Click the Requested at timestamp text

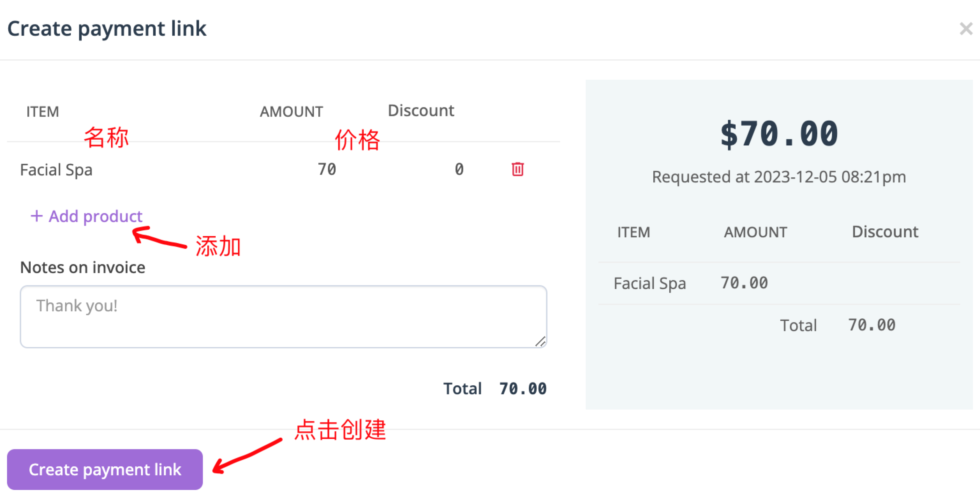tap(779, 177)
